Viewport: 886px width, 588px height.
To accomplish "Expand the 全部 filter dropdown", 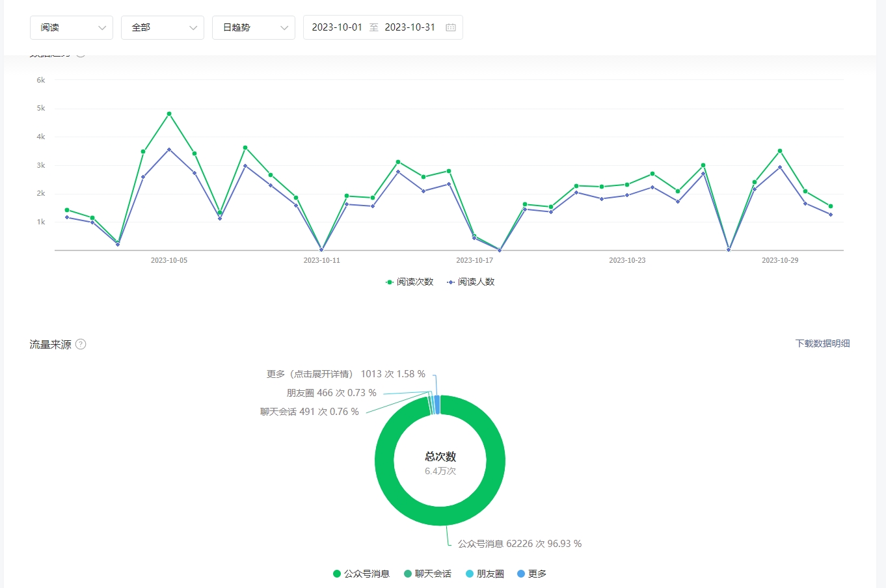I will (x=163, y=27).
